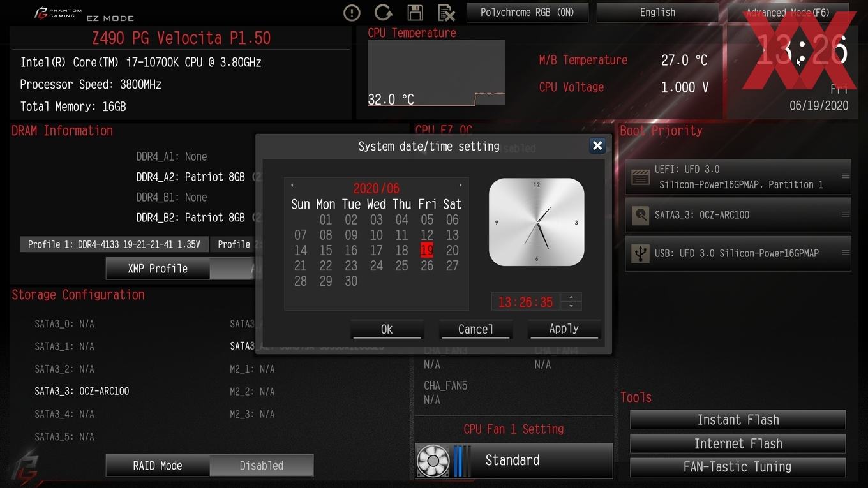Click the analog clock face
Image resolution: width=868 pixels, height=488 pixels.
(x=536, y=222)
